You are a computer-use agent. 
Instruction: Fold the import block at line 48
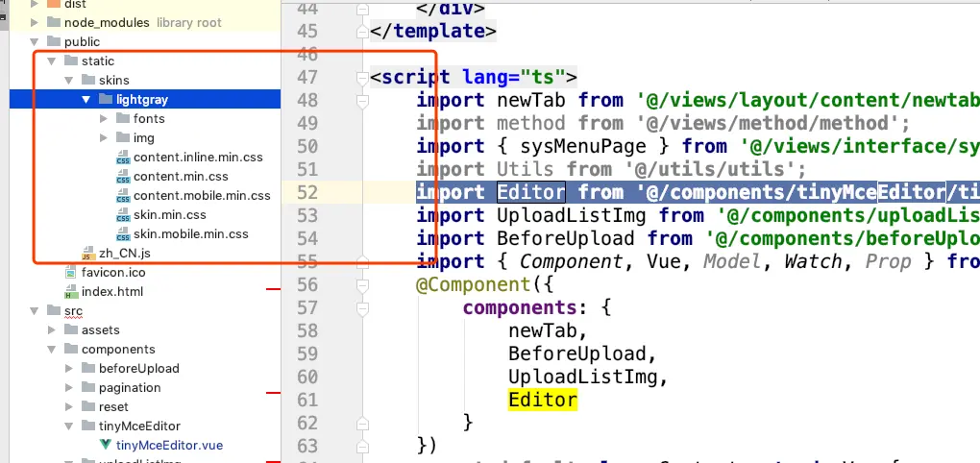tap(362, 101)
